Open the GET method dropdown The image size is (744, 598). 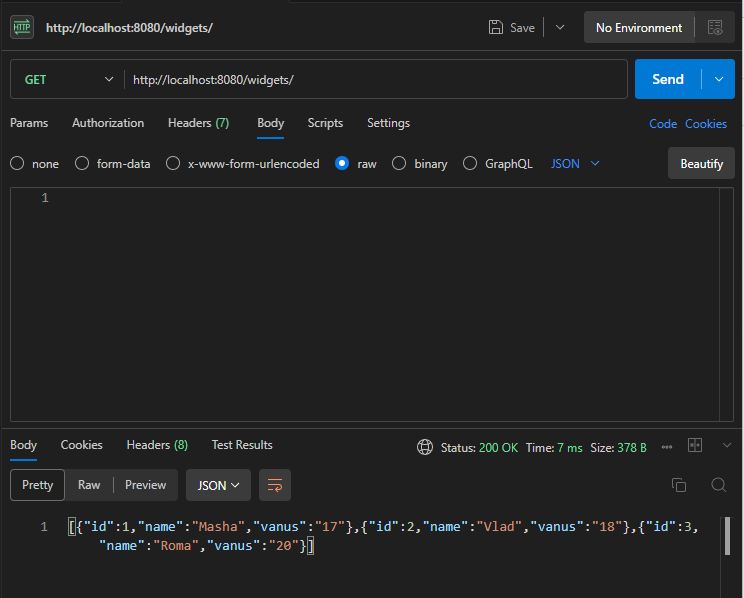[x=68, y=79]
